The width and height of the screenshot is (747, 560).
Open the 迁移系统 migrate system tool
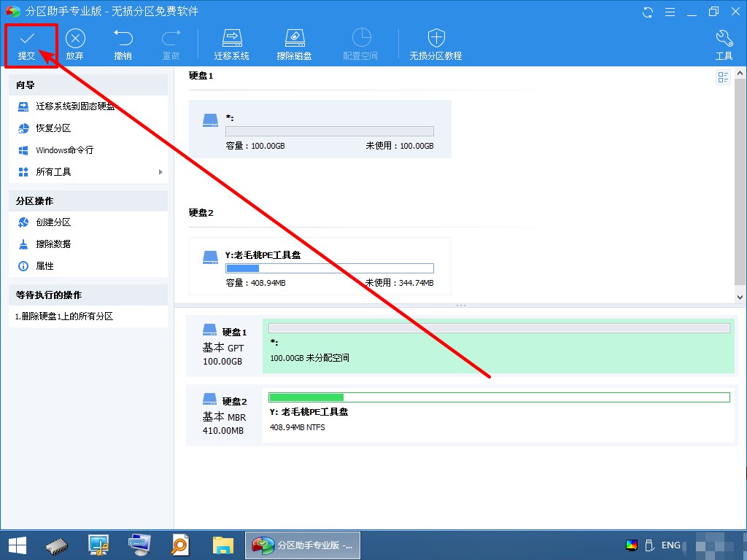(x=232, y=44)
